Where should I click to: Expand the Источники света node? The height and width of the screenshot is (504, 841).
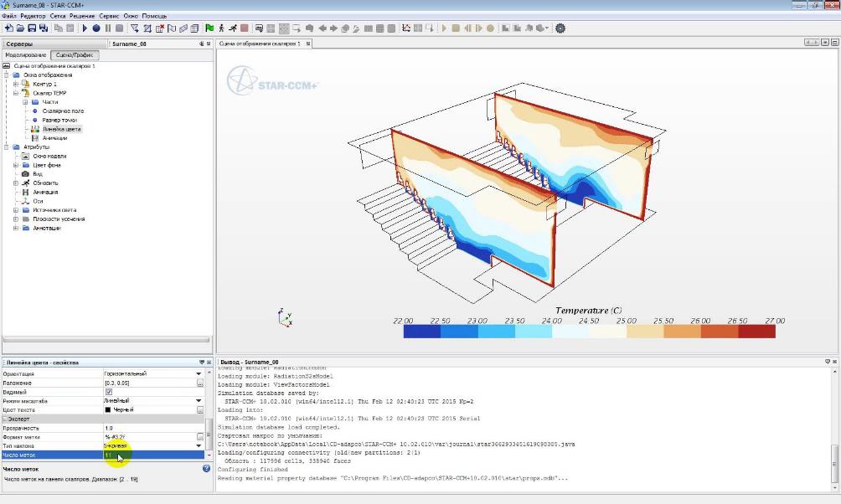pos(15,210)
